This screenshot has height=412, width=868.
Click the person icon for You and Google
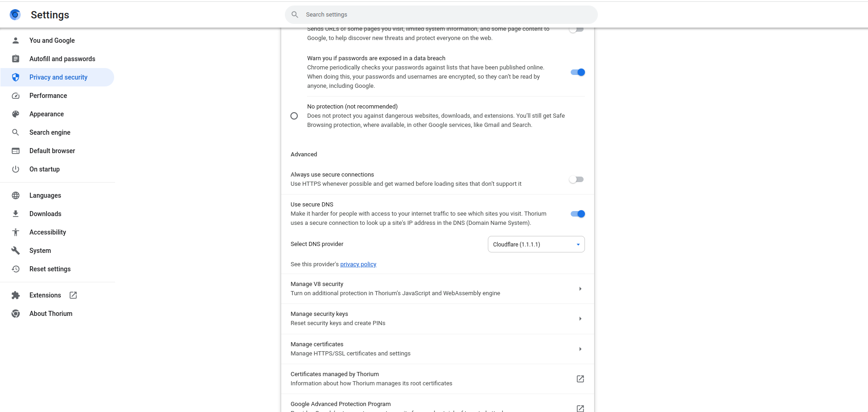click(16, 40)
